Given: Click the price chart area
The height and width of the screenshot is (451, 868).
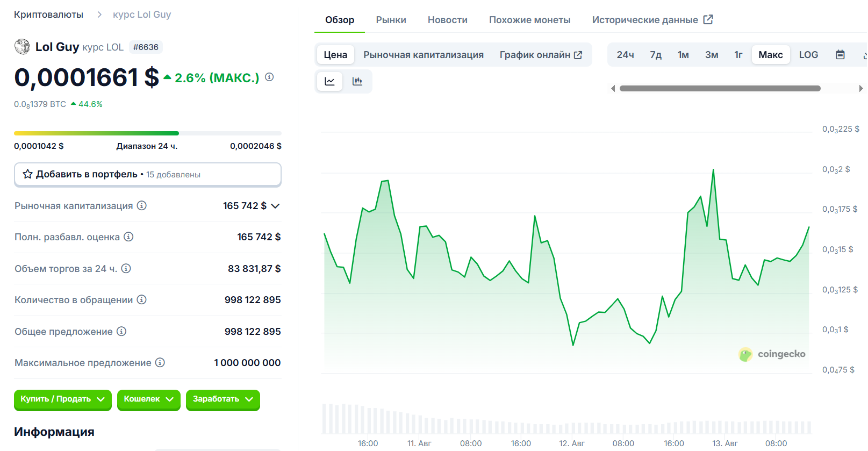Looking at the screenshot, I should [566, 253].
